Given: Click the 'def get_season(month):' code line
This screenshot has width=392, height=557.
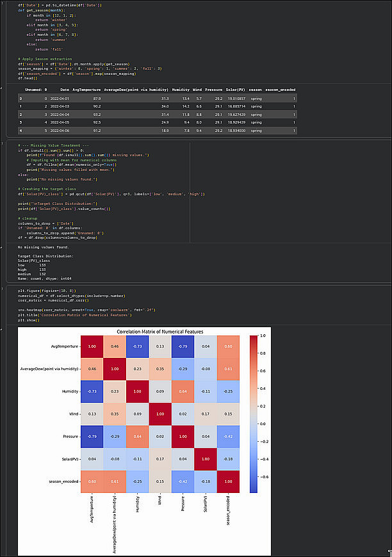Looking at the screenshot, I should (41, 10).
